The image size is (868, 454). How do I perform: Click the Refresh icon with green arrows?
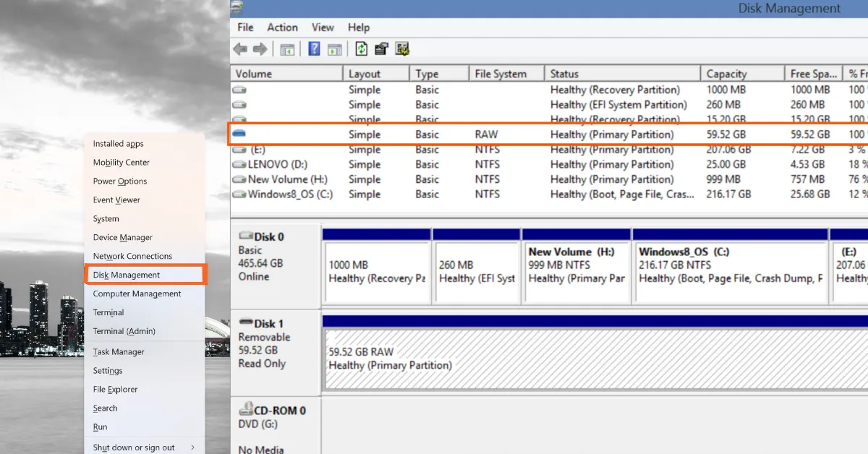click(361, 49)
